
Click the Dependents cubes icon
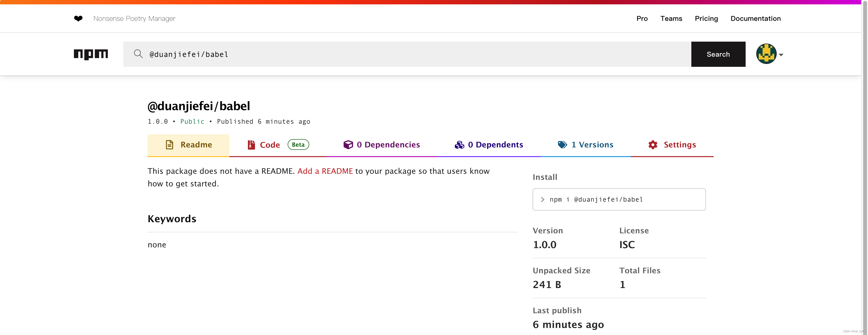click(459, 145)
